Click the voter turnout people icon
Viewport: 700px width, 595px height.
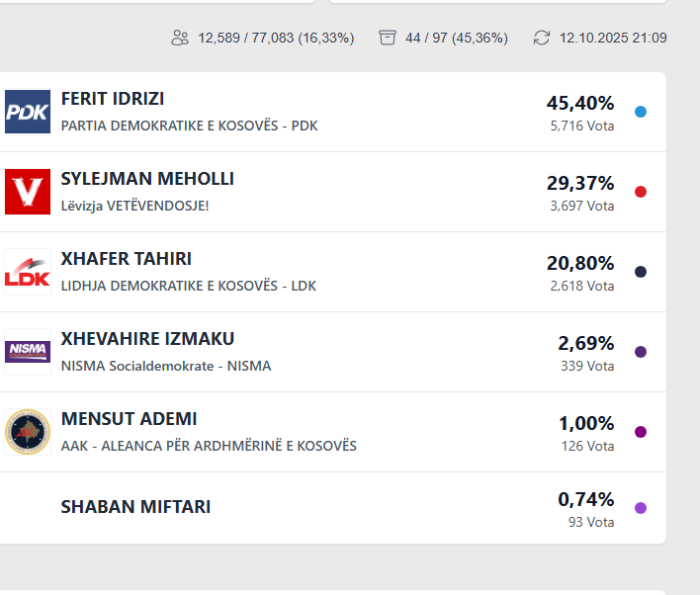click(x=180, y=39)
